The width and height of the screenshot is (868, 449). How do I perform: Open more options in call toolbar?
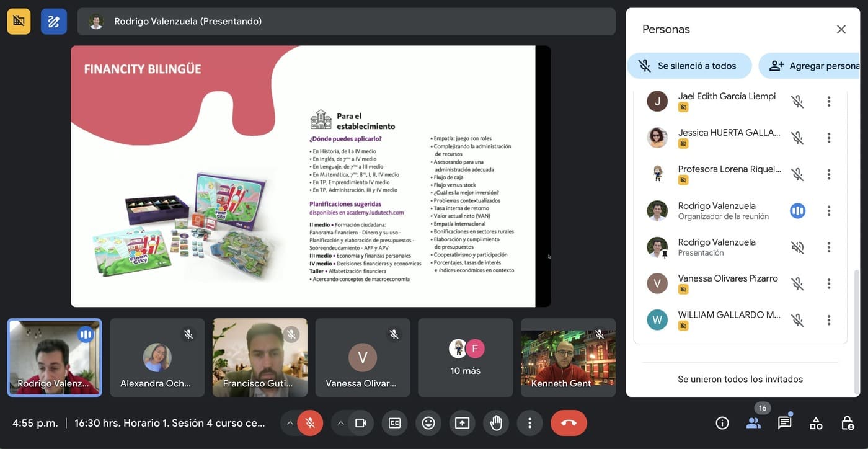coord(529,423)
